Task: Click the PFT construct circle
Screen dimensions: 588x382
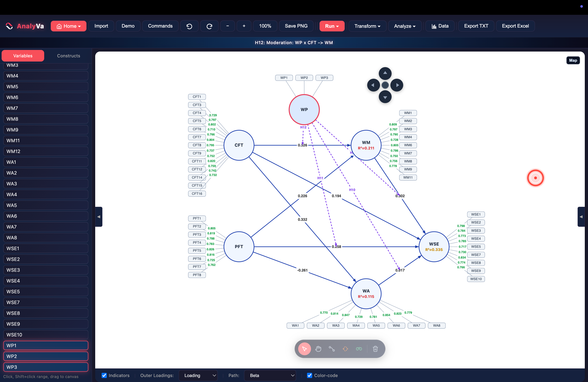Action: [239, 247]
